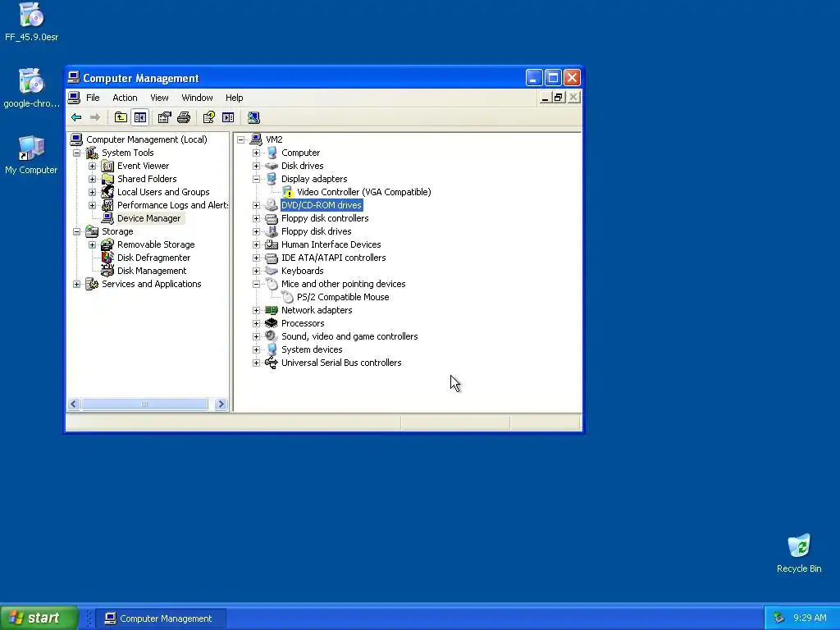840x630 pixels.
Task: Click the Print toolbar icon
Action: click(184, 117)
